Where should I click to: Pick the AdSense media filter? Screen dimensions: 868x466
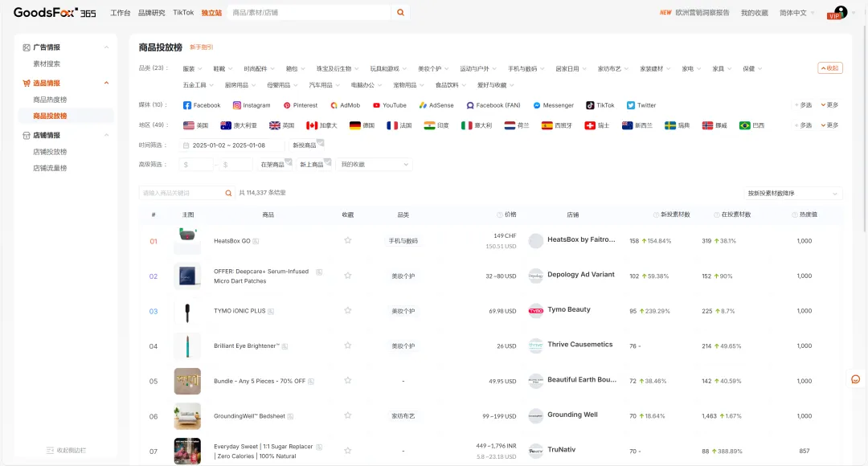point(436,105)
